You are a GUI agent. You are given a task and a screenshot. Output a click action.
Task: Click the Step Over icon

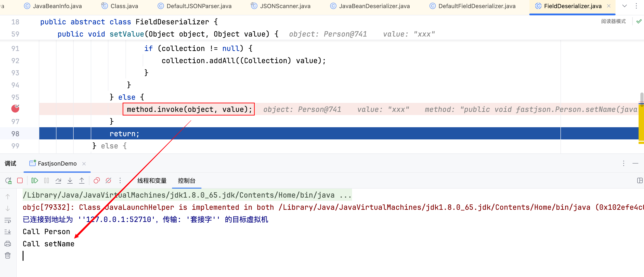(x=58, y=181)
